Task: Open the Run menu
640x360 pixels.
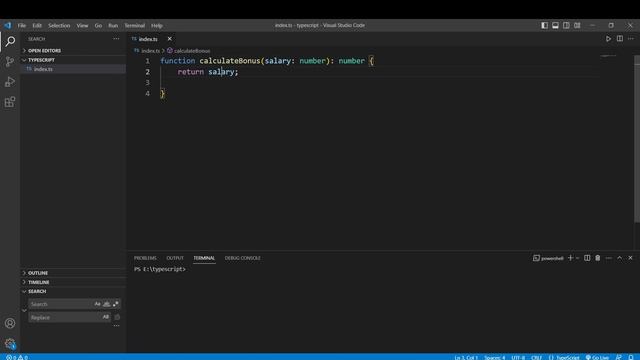Action: pyautogui.click(x=113, y=25)
